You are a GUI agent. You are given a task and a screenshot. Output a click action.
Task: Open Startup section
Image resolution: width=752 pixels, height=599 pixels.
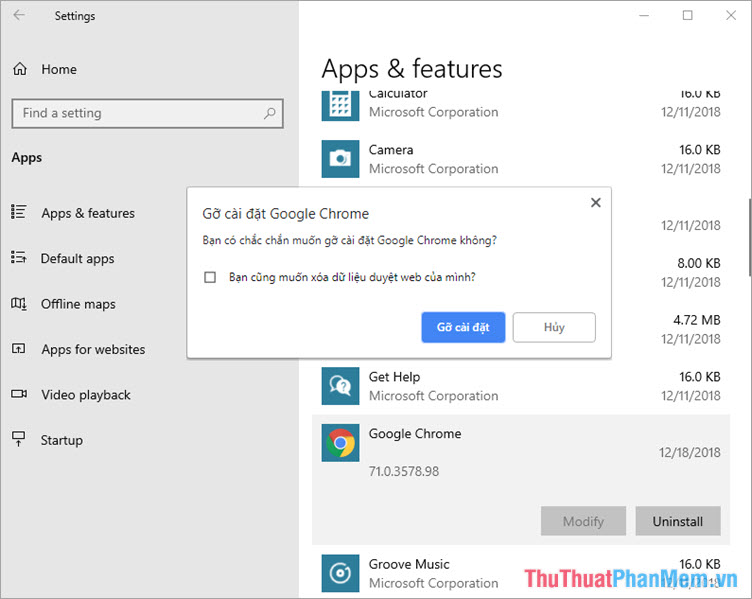pyautogui.click(x=61, y=440)
